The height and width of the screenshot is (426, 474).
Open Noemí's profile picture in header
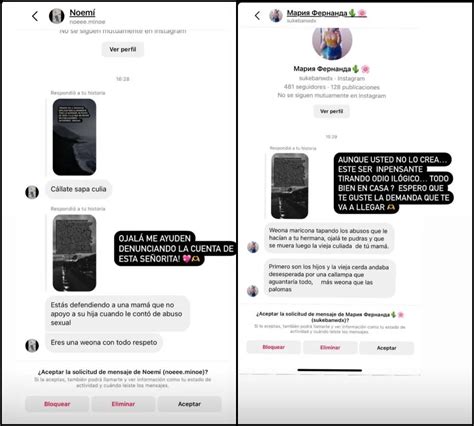tap(57, 16)
